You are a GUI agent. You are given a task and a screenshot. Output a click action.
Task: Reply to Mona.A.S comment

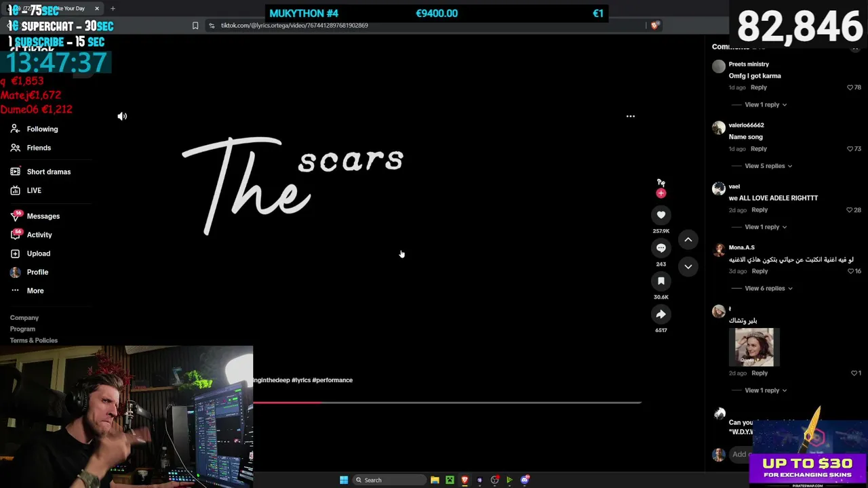[x=759, y=271]
